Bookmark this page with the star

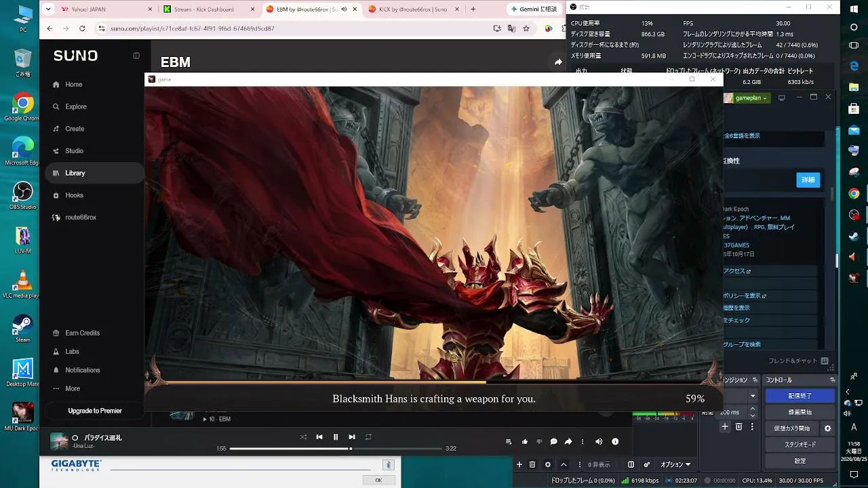point(526,28)
